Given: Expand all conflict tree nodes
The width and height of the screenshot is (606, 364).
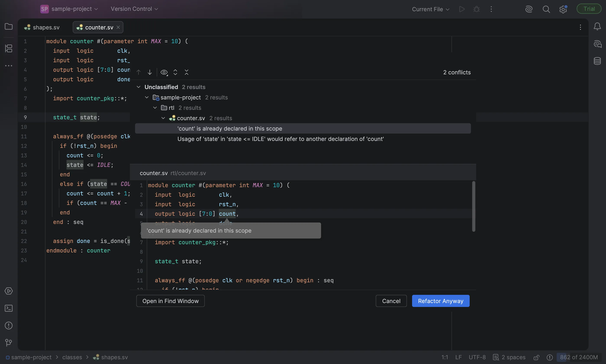Looking at the screenshot, I should click(x=175, y=72).
